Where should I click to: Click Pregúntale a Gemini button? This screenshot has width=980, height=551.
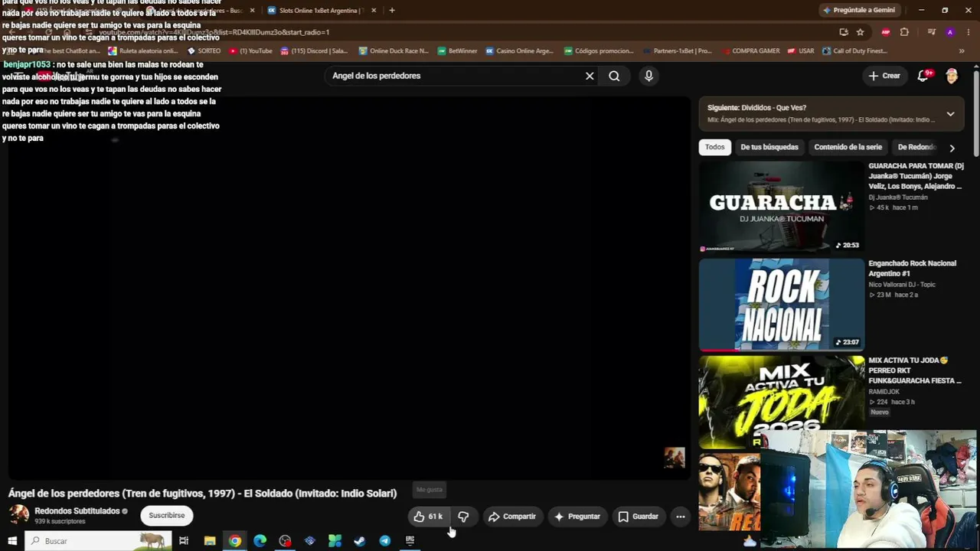click(859, 10)
